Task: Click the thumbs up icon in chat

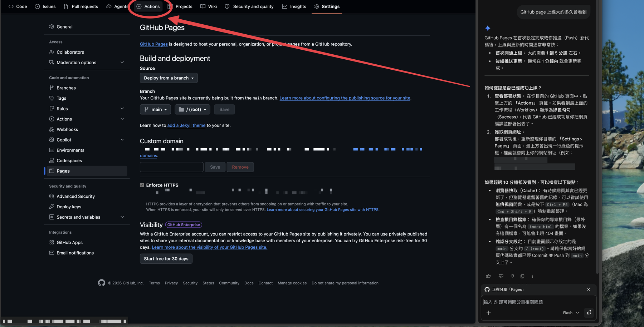Action: point(488,276)
